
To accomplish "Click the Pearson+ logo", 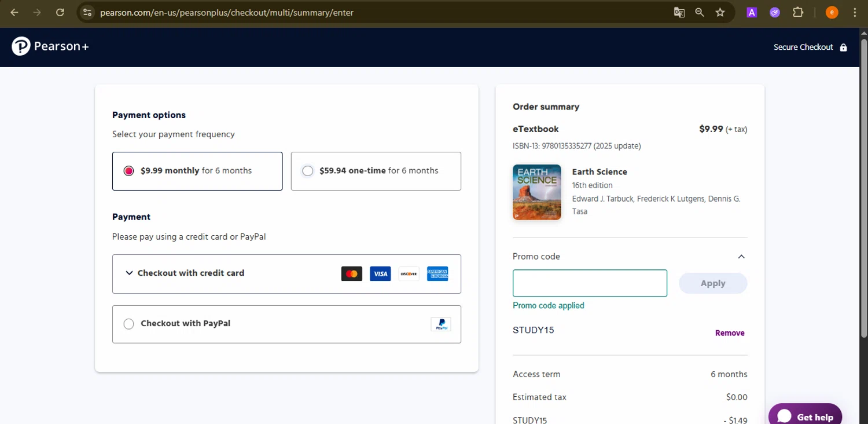I will pos(50,46).
